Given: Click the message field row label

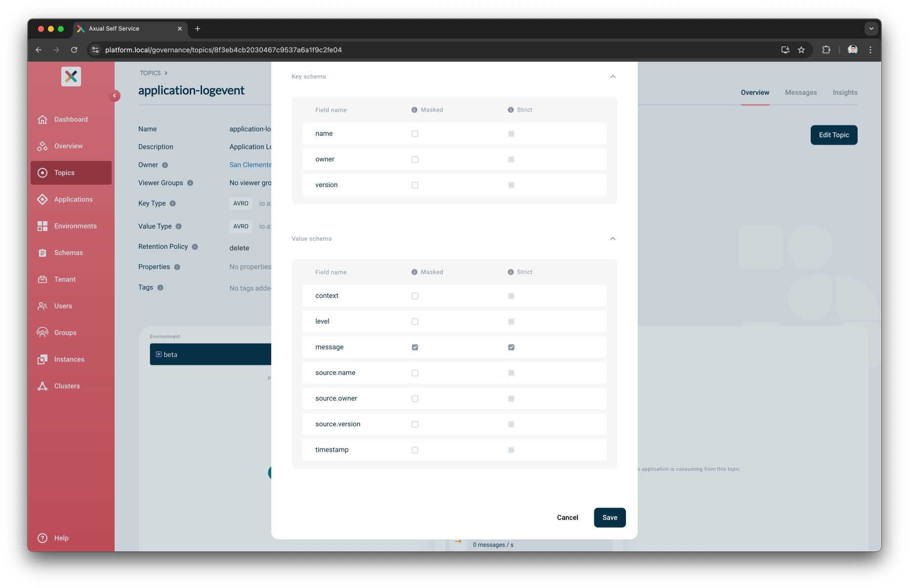Looking at the screenshot, I should tap(330, 348).
